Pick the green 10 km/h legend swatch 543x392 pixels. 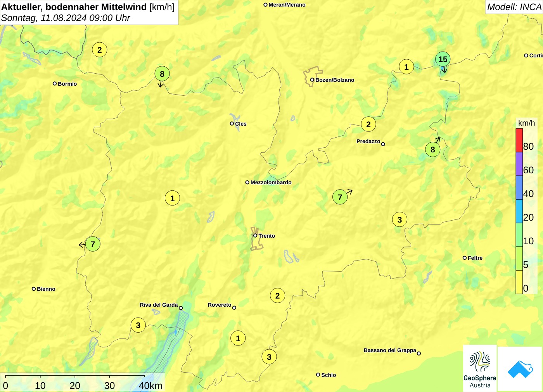[x=519, y=235]
